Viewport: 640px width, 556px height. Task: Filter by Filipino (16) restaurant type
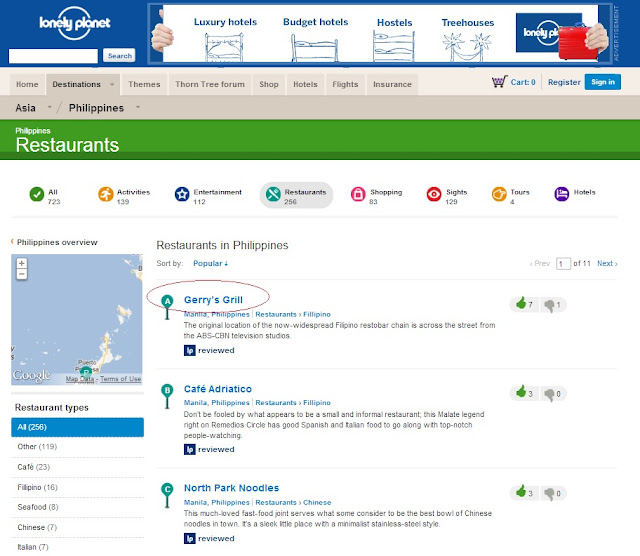(77, 487)
